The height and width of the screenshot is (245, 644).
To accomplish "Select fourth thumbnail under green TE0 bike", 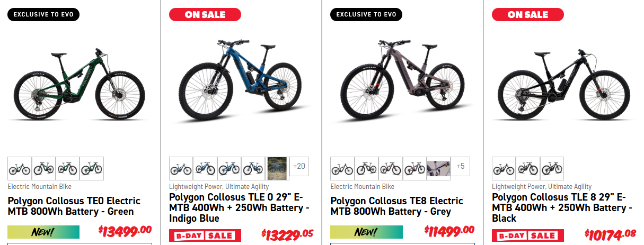I will (x=91, y=168).
